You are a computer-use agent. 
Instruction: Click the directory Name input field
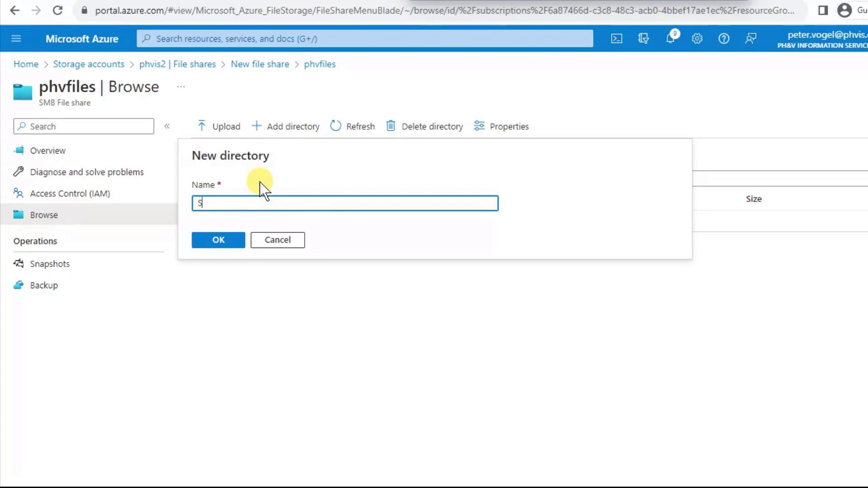(345, 203)
